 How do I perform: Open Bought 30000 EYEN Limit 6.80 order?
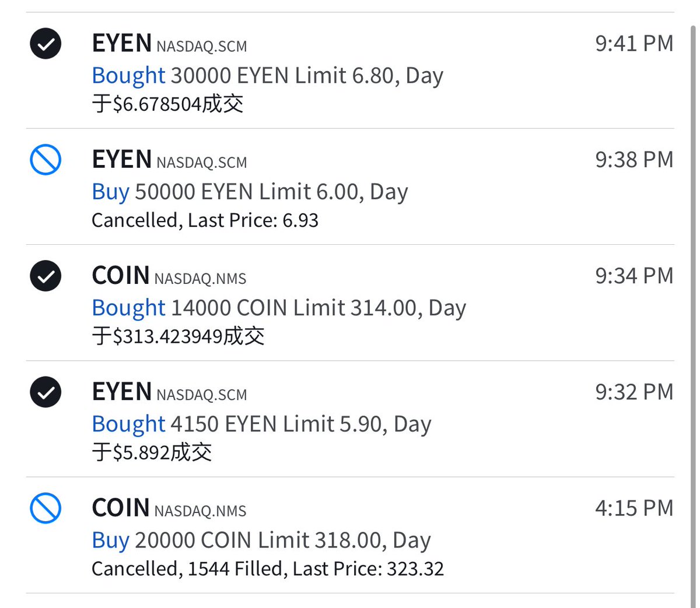[267, 75]
